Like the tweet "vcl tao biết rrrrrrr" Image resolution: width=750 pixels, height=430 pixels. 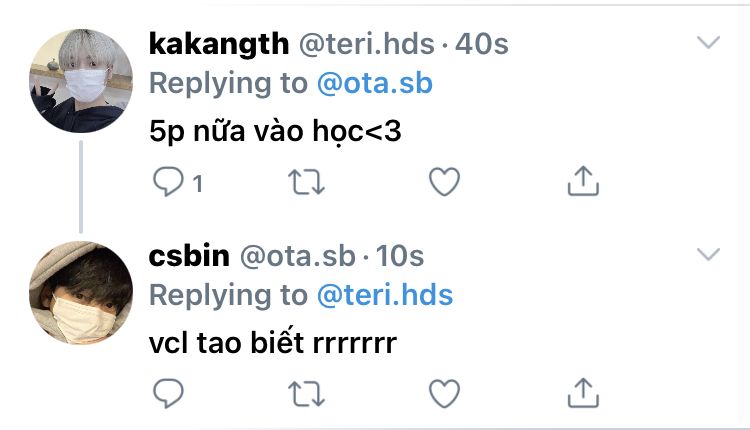point(443,393)
